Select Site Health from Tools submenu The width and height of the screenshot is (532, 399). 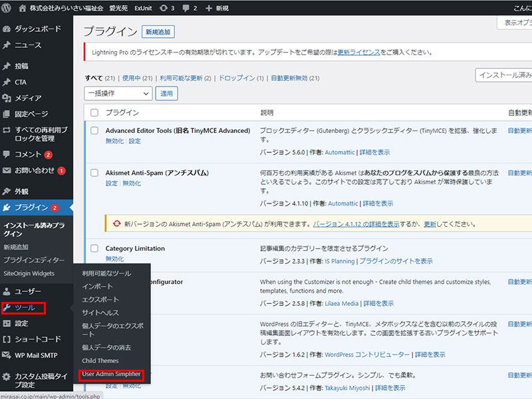click(100, 313)
